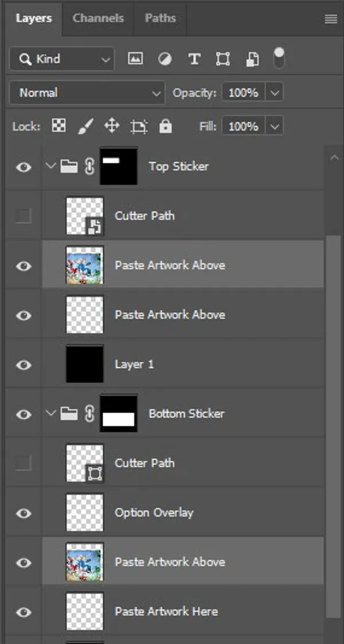Filter for shape layers icon

tap(223, 58)
